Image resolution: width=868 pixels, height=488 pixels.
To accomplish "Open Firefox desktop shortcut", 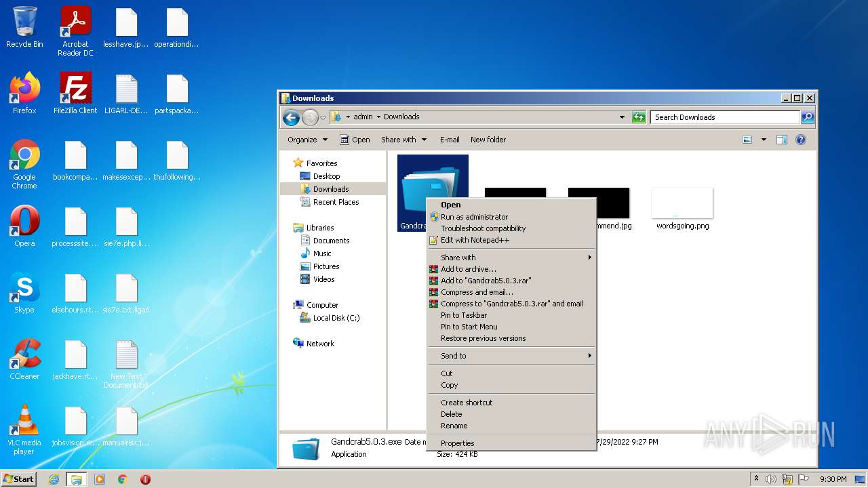I will coord(24,94).
